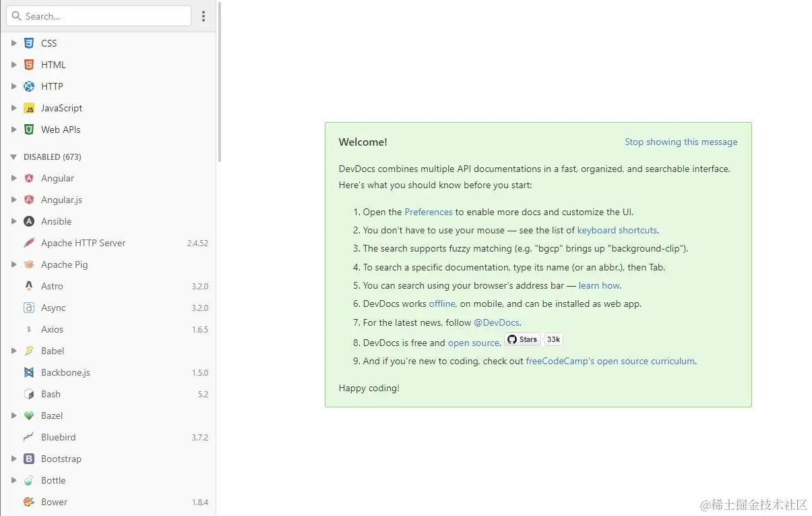812x516 pixels.
Task: Click the Babel logo icon
Action: pos(29,351)
